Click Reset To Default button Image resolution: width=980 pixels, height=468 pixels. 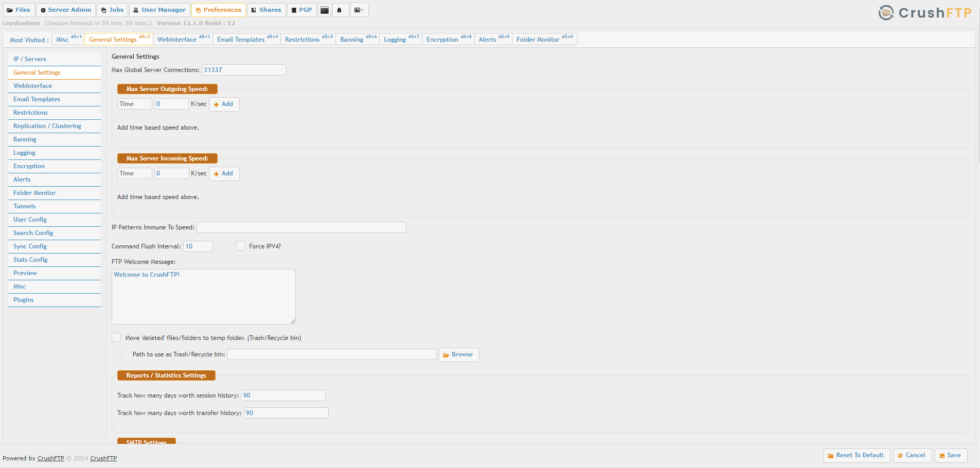[x=857, y=456]
